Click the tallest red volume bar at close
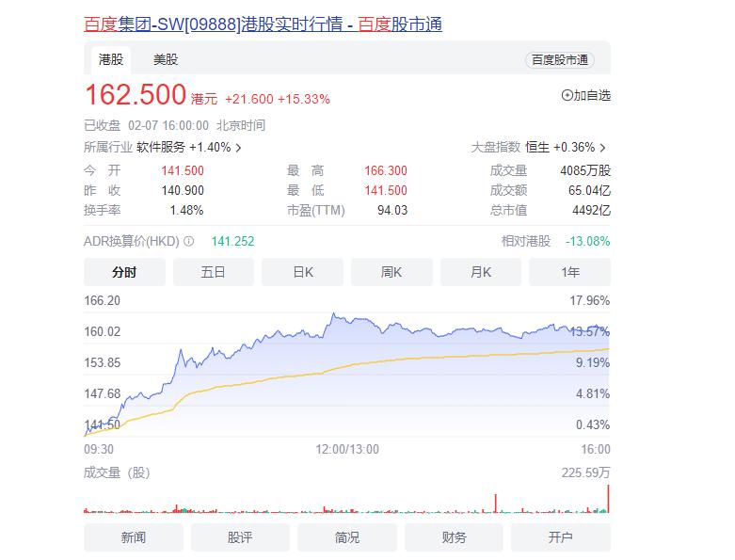This screenshot has width=735, height=560. pos(608,499)
